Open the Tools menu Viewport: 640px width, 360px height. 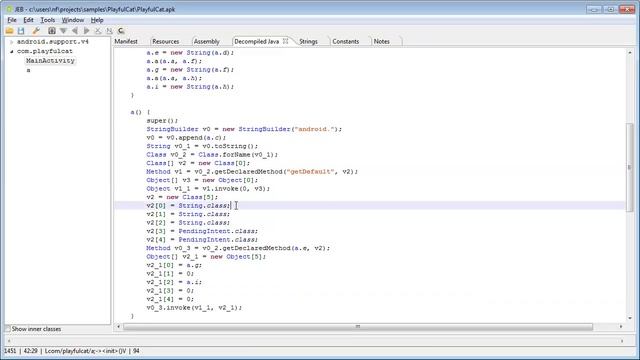tap(47, 20)
